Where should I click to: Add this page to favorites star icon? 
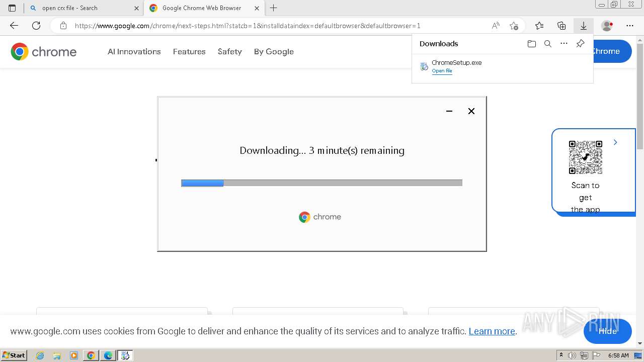point(514,26)
